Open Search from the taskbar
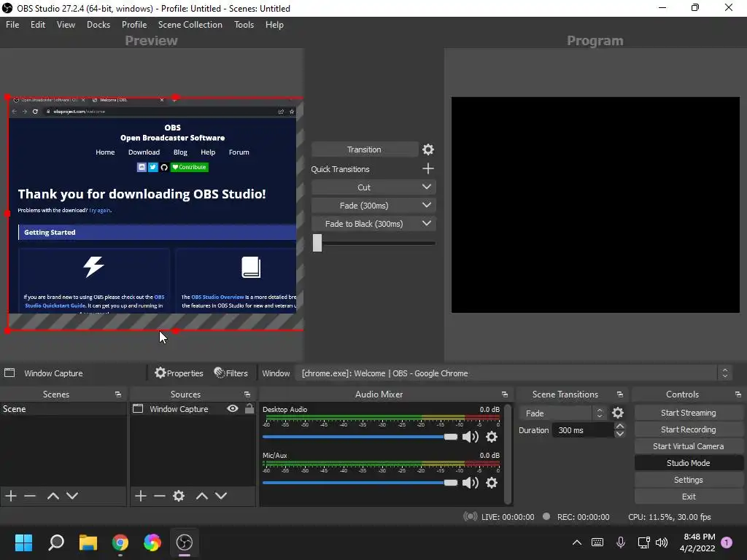 tap(56, 542)
